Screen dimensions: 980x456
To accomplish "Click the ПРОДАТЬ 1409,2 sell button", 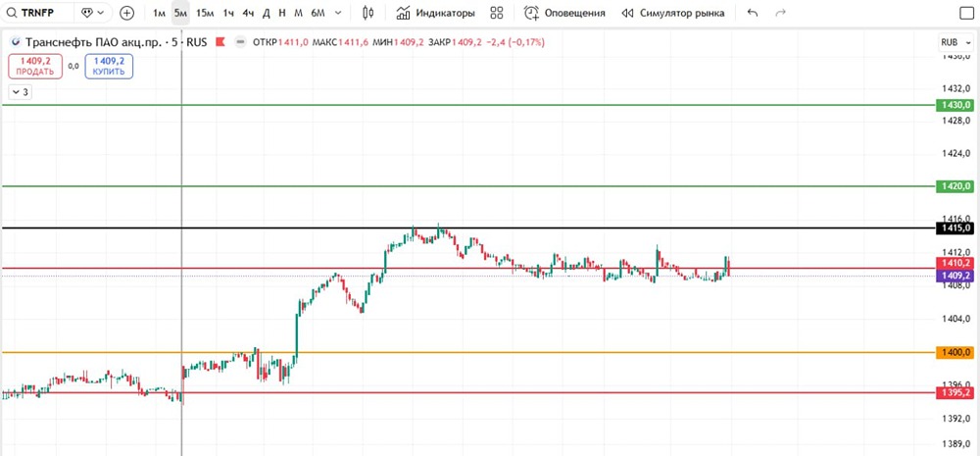I will tap(35, 66).
